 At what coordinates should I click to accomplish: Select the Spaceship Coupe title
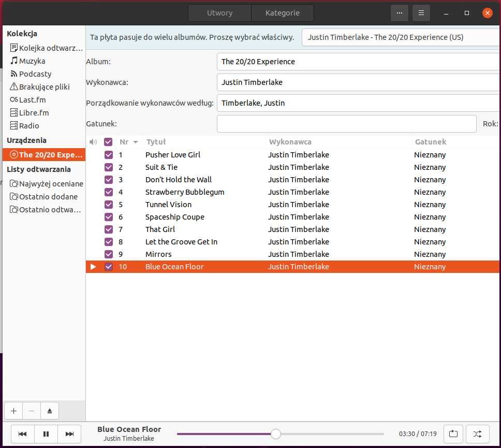[175, 217]
